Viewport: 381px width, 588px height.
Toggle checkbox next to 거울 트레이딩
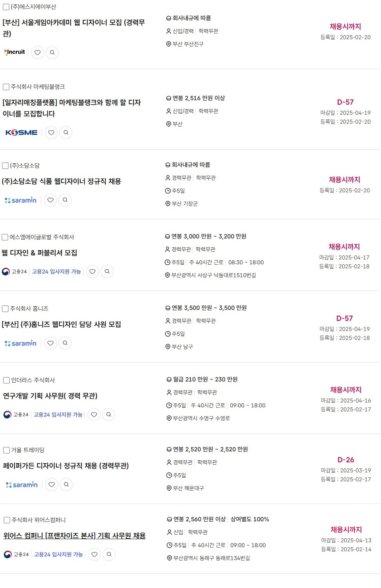point(6,450)
